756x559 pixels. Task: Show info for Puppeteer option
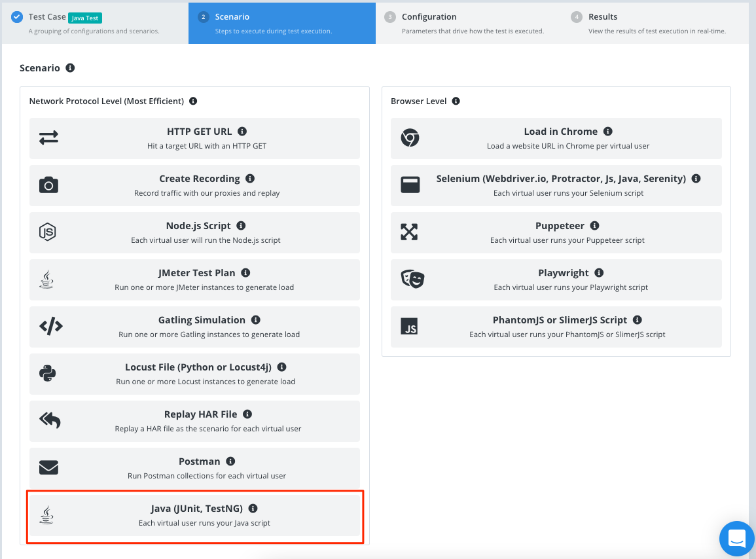point(595,226)
